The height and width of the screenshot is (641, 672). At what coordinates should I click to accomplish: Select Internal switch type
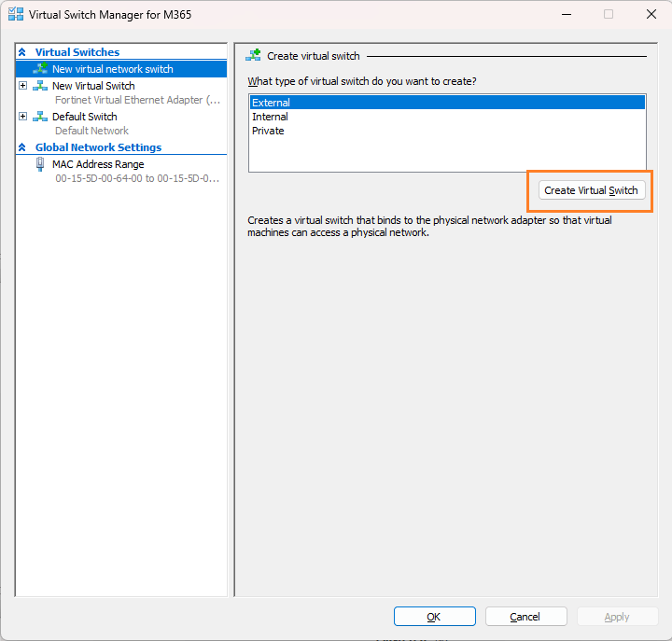click(447, 117)
